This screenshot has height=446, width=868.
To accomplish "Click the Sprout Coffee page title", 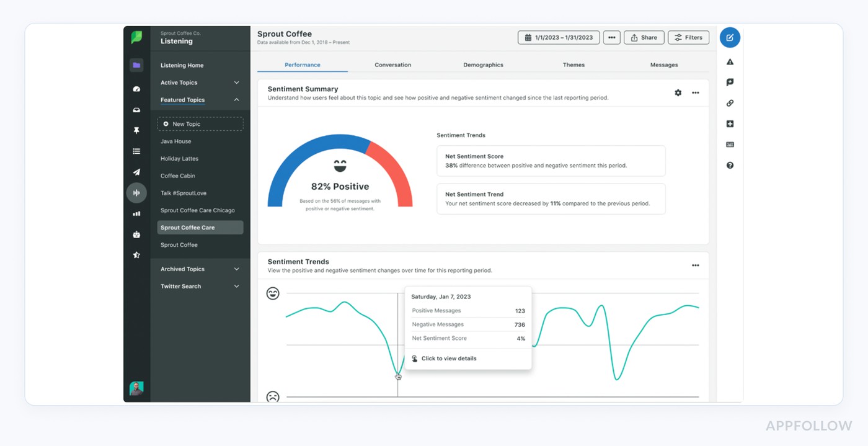I will 285,34.
